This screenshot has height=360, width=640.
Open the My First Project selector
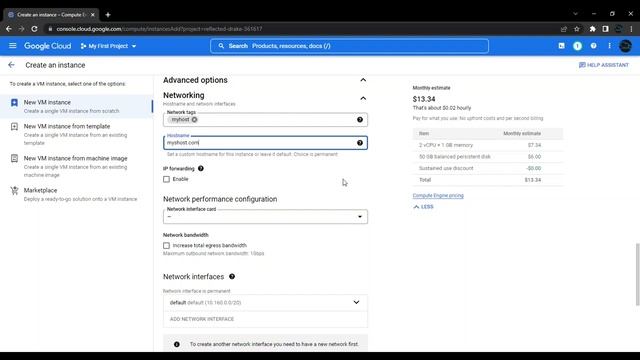[x=108, y=46]
